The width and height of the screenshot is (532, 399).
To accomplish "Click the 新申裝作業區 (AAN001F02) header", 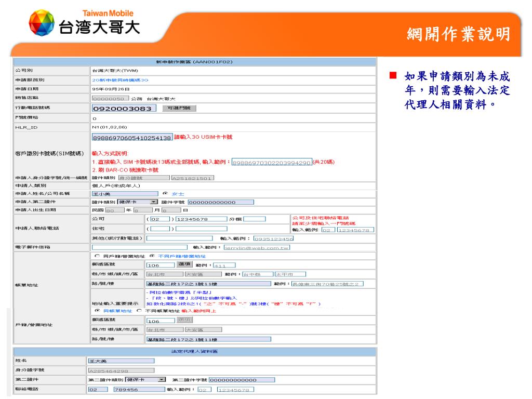I will (194, 62).
